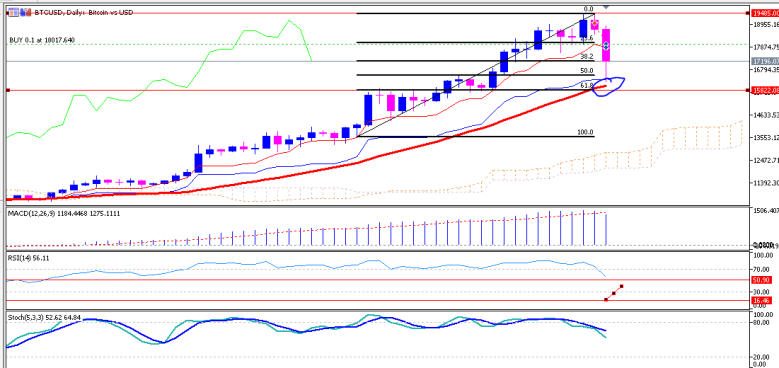Select the Fibonacci 100.0 level label

click(x=586, y=133)
